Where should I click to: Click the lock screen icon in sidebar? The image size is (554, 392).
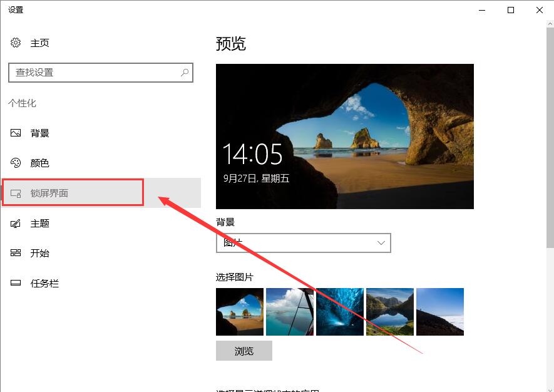point(16,193)
